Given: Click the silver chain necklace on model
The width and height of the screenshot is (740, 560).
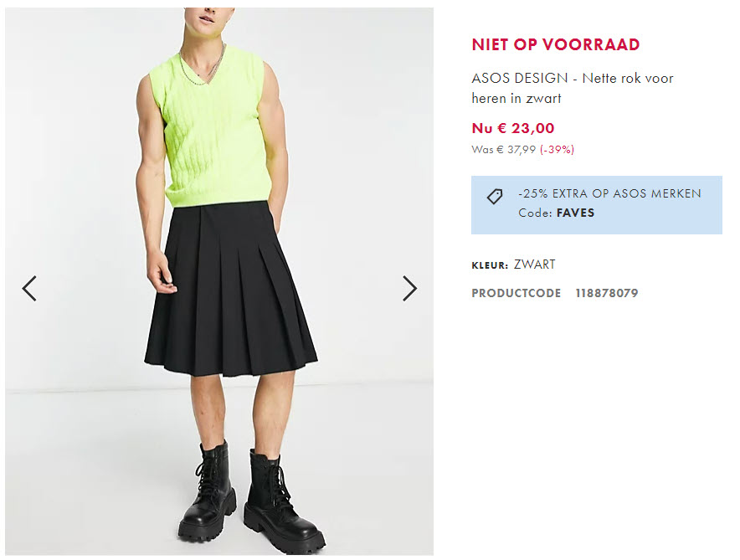Looking at the screenshot, I should (x=203, y=66).
